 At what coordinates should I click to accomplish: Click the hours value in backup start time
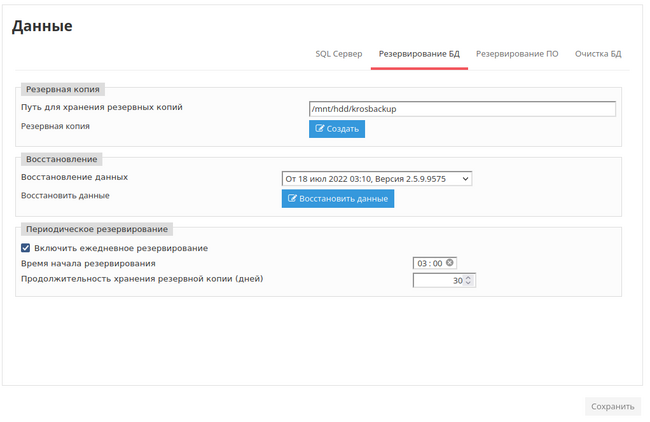pos(423,263)
